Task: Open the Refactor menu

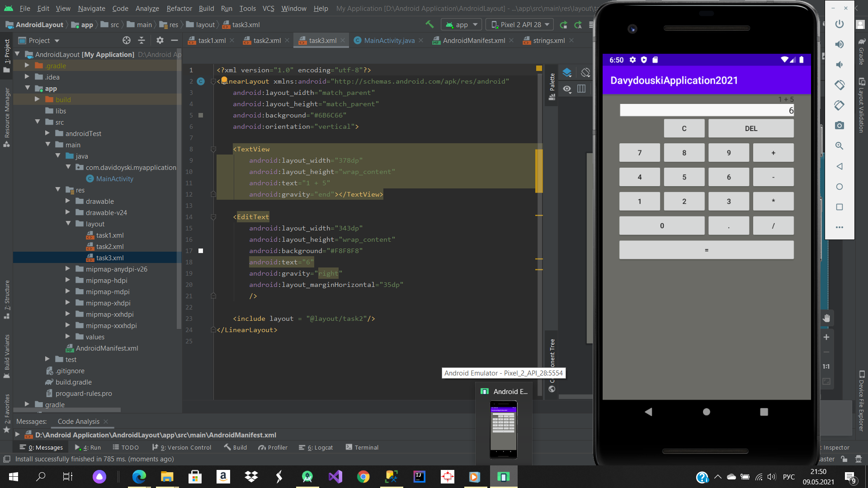Action: tap(179, 8)
